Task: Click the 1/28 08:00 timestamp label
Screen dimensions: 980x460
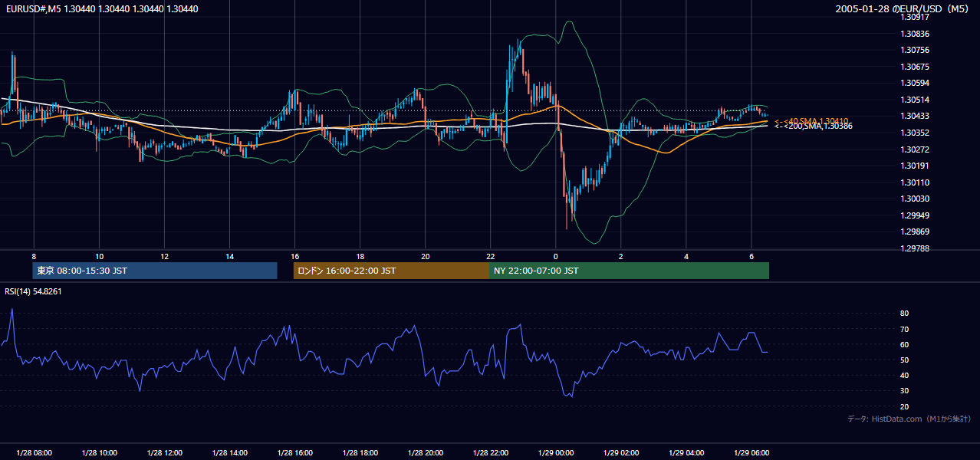Action: [34, 452]
